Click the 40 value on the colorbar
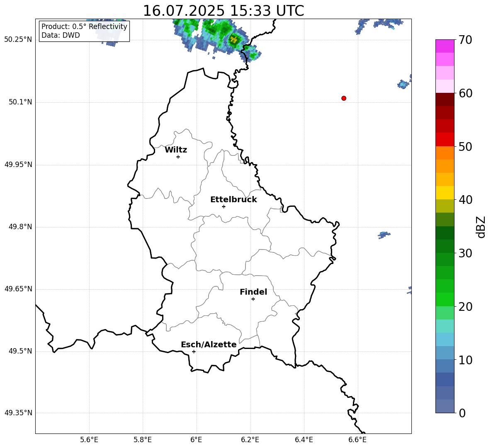This screenshot has height=448, width=491. point(465,200)
